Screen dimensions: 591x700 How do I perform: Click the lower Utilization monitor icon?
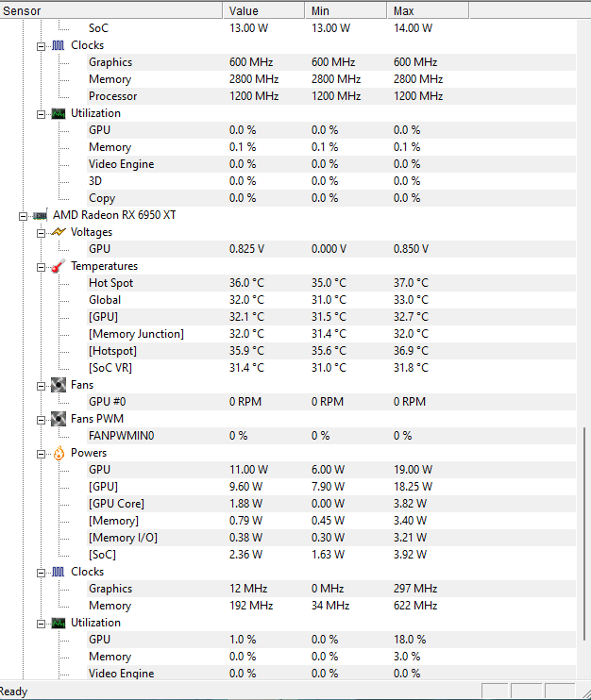click(x=59, y=623)
